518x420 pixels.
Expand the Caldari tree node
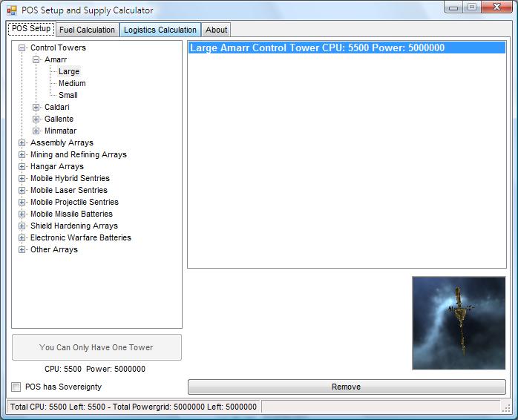pyautogui.click(x=36, y=108)
